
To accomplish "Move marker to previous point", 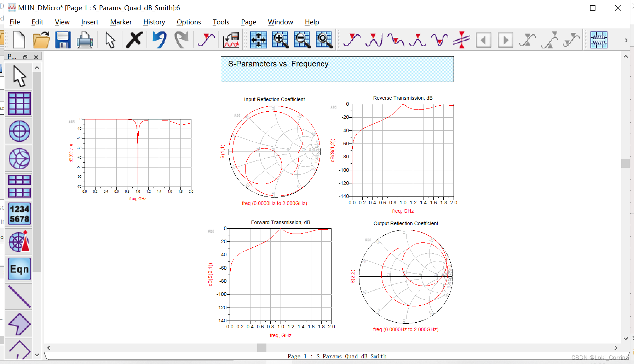I will pos(484,40).
